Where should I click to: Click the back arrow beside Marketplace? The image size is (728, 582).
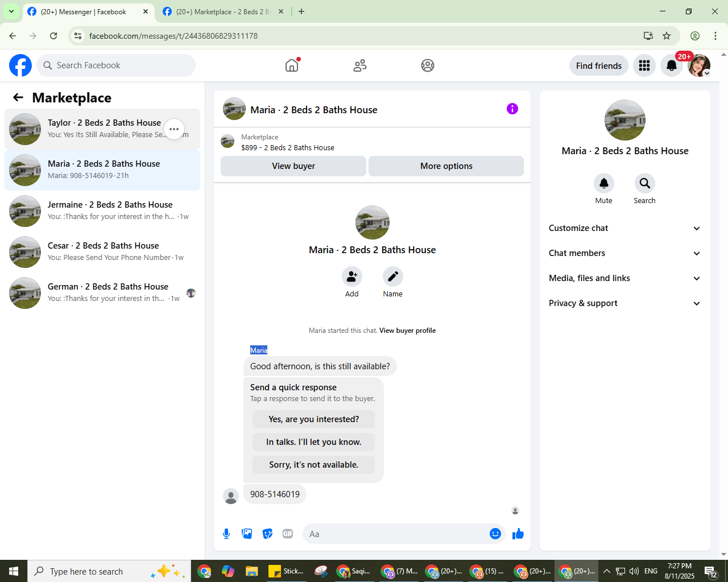(18, 97)
